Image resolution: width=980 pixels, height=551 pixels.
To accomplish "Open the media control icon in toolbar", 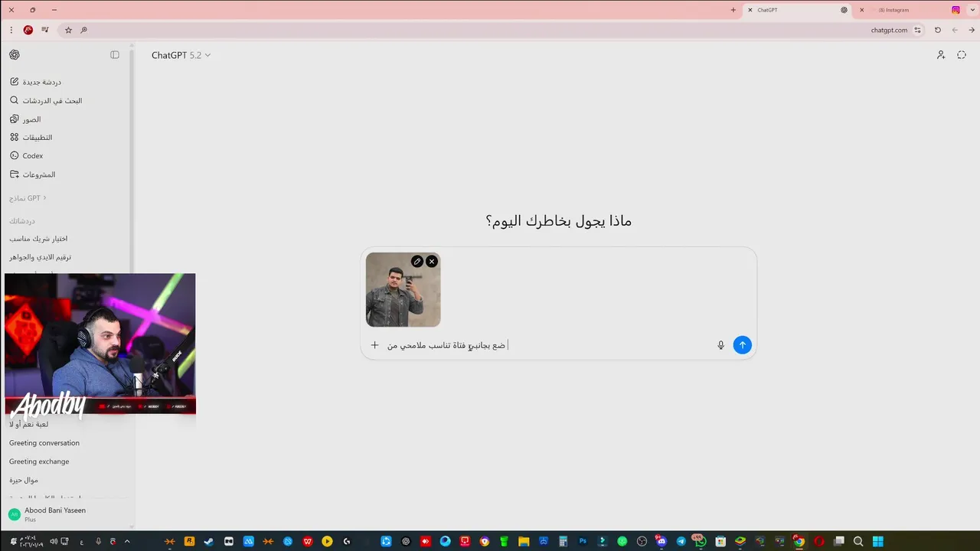I will click(x=45, y=30).
